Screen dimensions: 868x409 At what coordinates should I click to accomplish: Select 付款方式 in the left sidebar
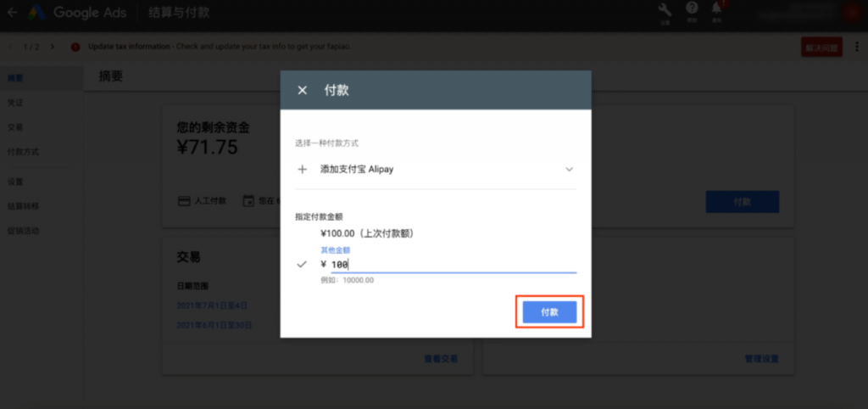(23, 151)
